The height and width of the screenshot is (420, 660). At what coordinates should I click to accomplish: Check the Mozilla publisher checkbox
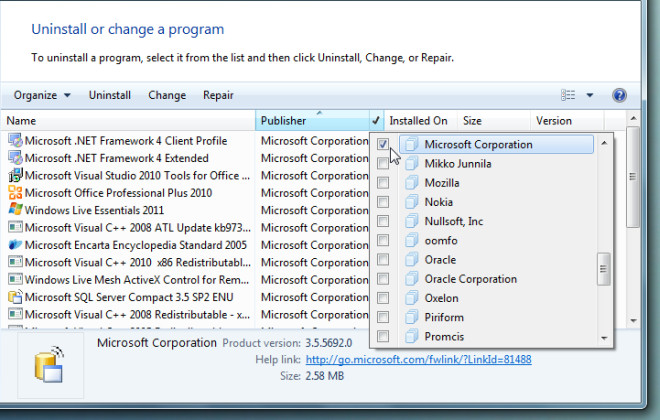[x=383, y=183]
